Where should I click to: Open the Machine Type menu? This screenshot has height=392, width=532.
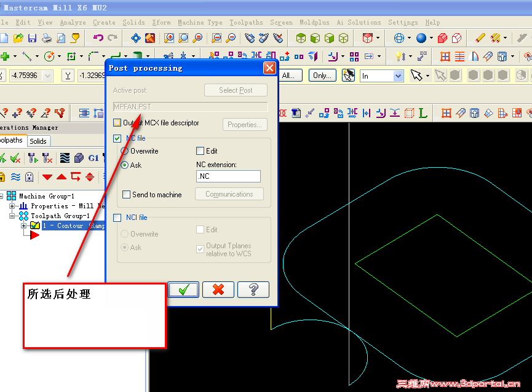tap(200, 22)
